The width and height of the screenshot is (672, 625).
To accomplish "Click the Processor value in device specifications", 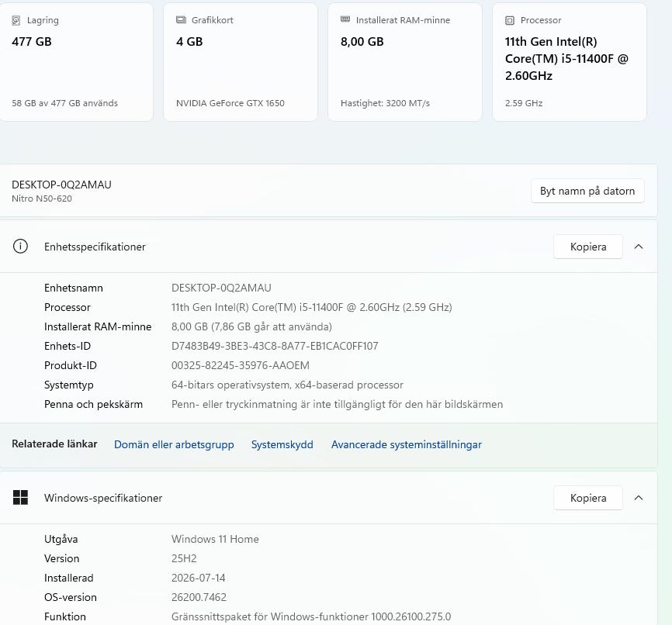I will [x=312, y=307].
